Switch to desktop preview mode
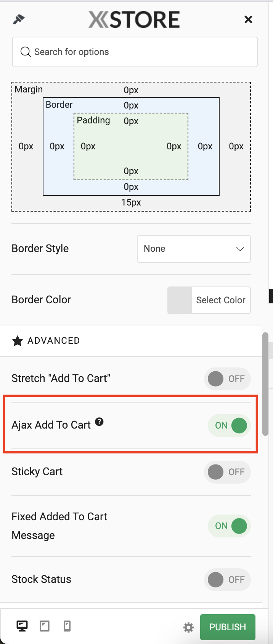 (22, 626)
